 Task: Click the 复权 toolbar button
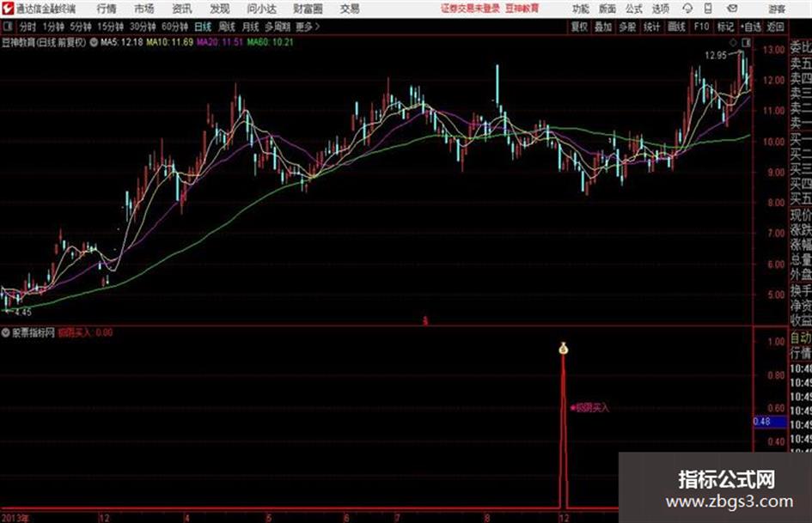[579, 27]
